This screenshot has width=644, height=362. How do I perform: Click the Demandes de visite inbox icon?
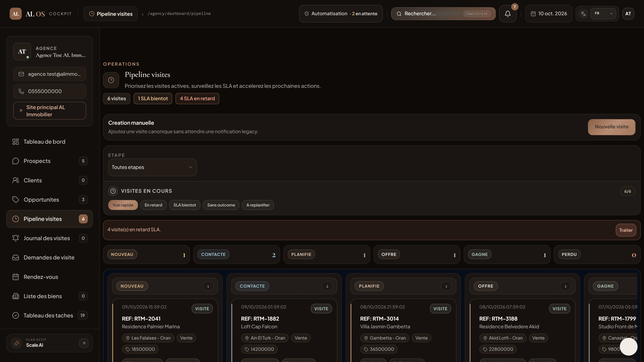pyautogui.click(x=15, y=258)
